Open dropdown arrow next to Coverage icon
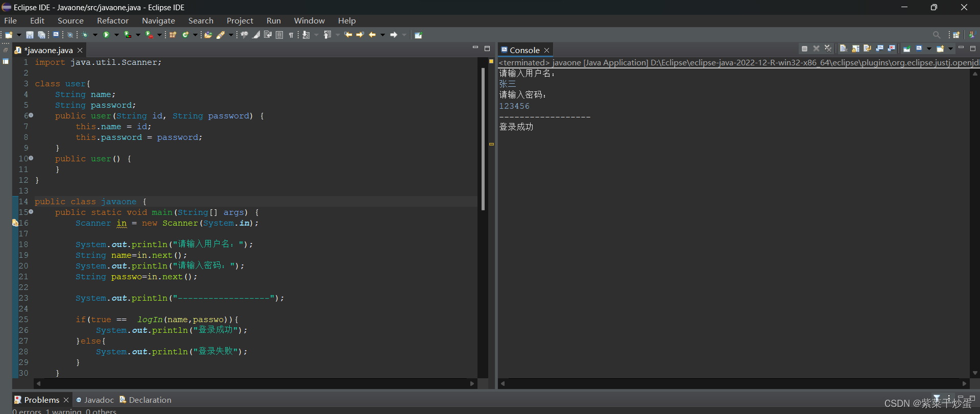 [138, 35]
